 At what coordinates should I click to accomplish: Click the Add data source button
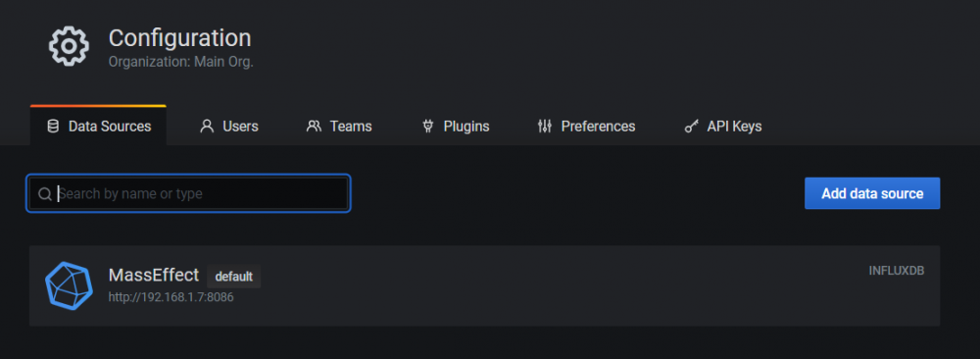pyautogui.click(x=872, y=193)
